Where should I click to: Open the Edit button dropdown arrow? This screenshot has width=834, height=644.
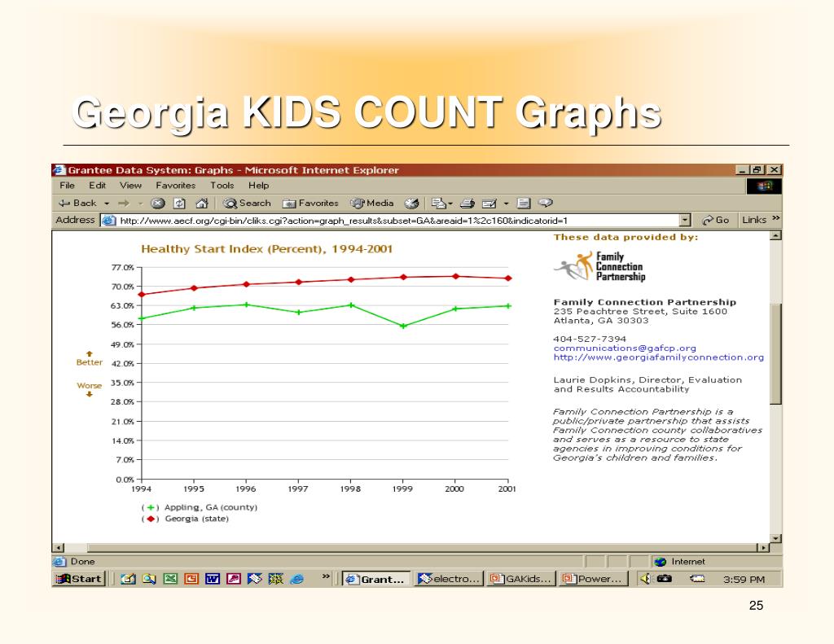(x=506, y=204)
